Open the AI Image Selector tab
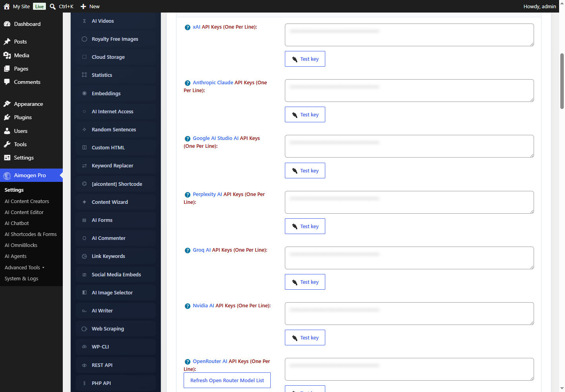Screen dimensions: 565x392 click(116, 292)
